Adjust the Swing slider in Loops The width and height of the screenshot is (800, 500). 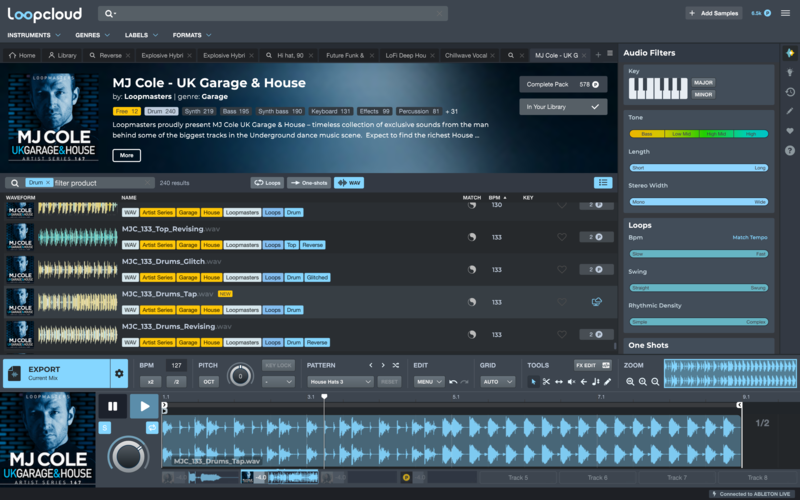pyautogui.click(x=698, y=287)
